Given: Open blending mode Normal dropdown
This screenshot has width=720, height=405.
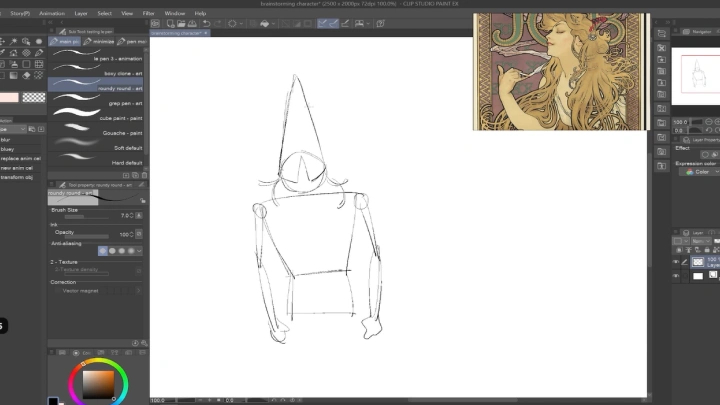Looking at the screenshot, I should [x=701, y=241].
